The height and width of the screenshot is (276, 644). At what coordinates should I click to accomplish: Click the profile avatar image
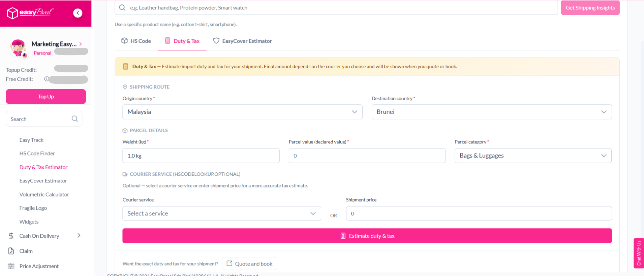(18, 48)
